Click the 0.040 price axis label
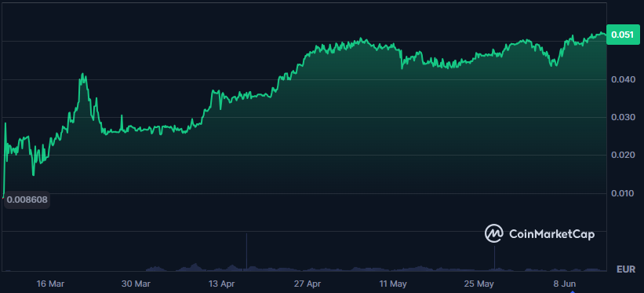644x293 pixels. pyautogui.click(x=624, y=79)
